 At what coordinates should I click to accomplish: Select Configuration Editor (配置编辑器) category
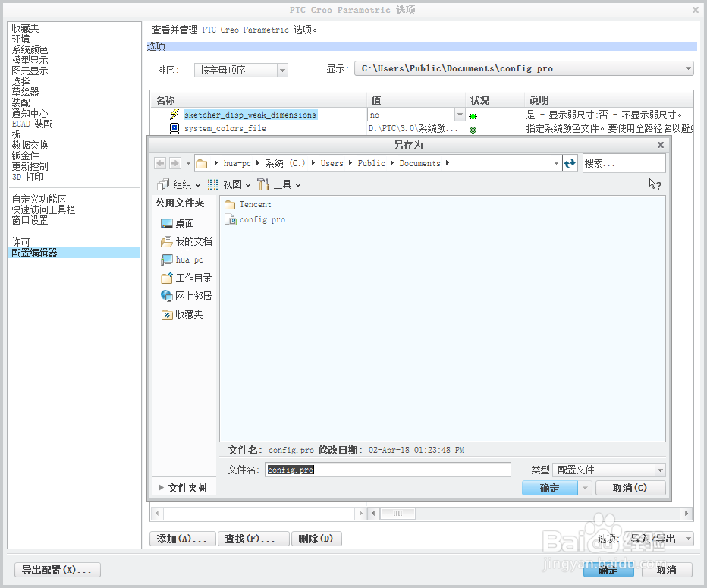pos(74,253)
